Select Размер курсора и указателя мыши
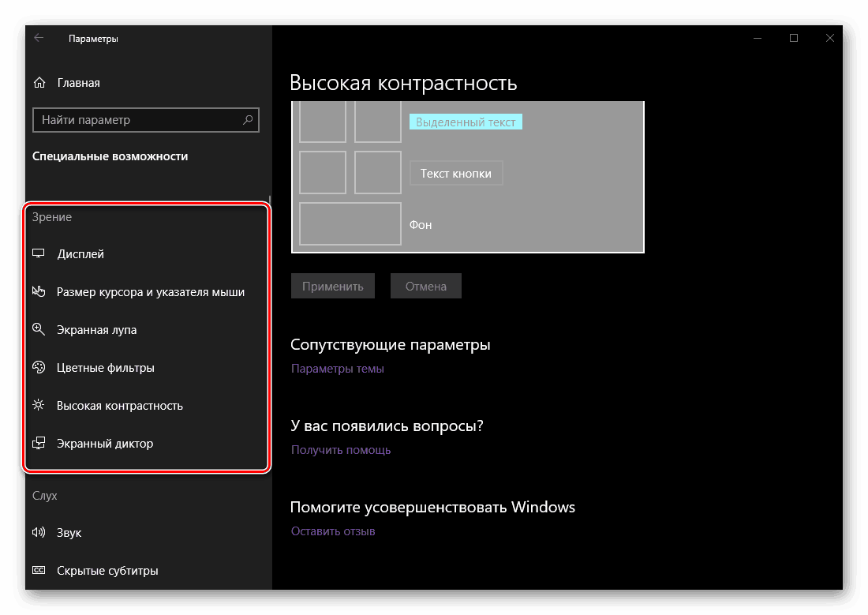 151,292
